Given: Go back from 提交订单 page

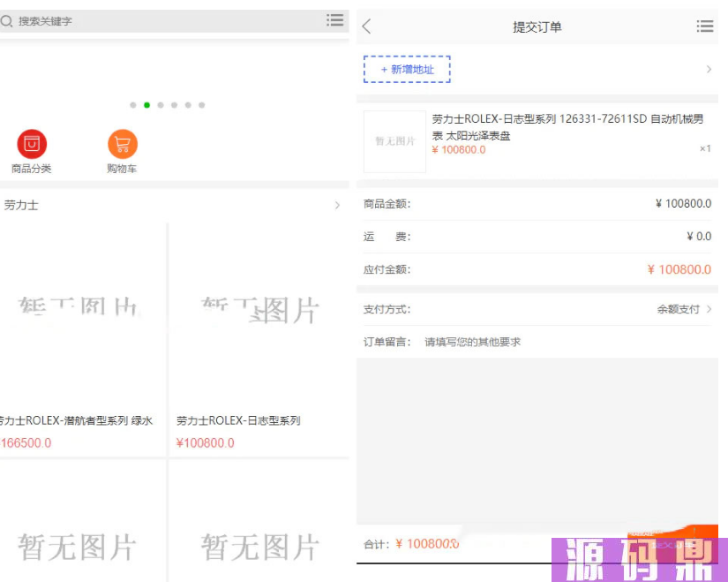Looking at the screenshot, I should click(x=367, y=26).
